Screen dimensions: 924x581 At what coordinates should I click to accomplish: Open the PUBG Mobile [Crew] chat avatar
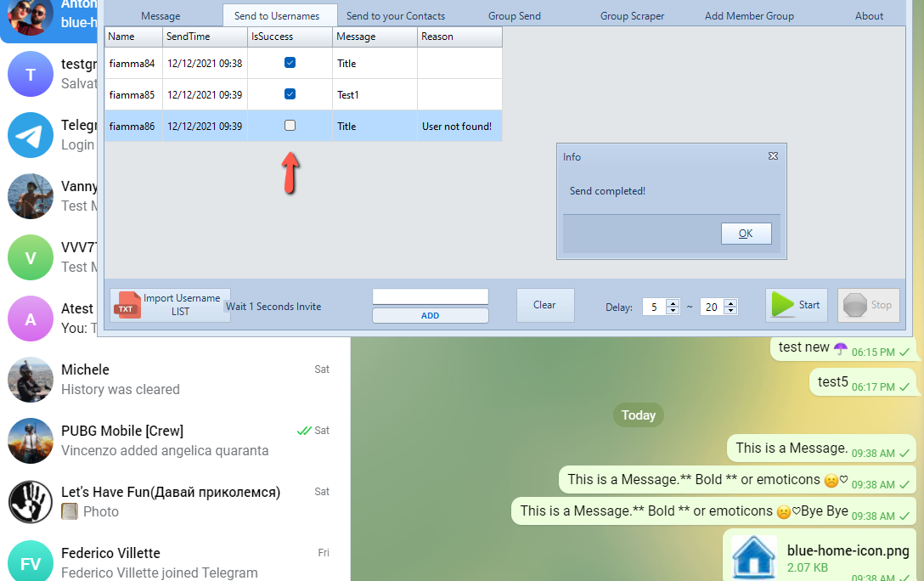point(31,441)
